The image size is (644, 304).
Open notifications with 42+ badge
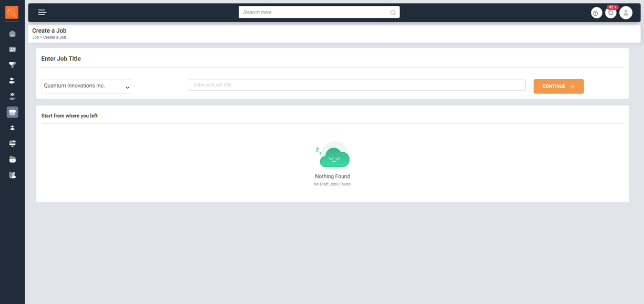coord(610,13)
